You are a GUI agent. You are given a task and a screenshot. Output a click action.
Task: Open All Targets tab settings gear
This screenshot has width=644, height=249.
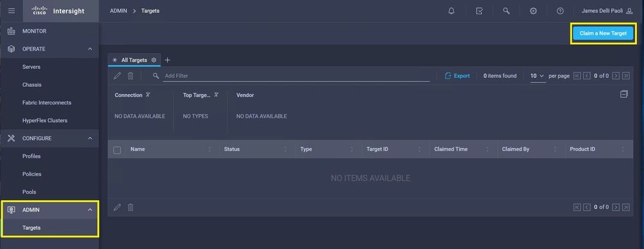click(x=153, y=60)
